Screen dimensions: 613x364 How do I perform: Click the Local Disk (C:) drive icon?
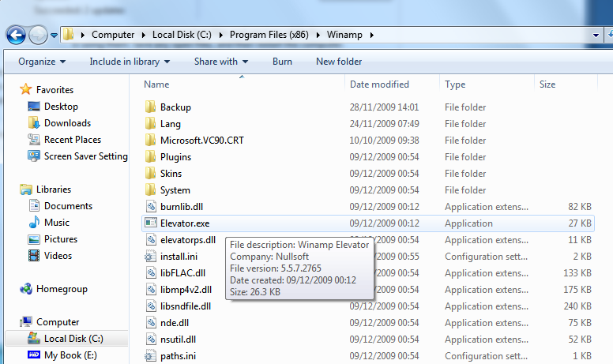34,338
